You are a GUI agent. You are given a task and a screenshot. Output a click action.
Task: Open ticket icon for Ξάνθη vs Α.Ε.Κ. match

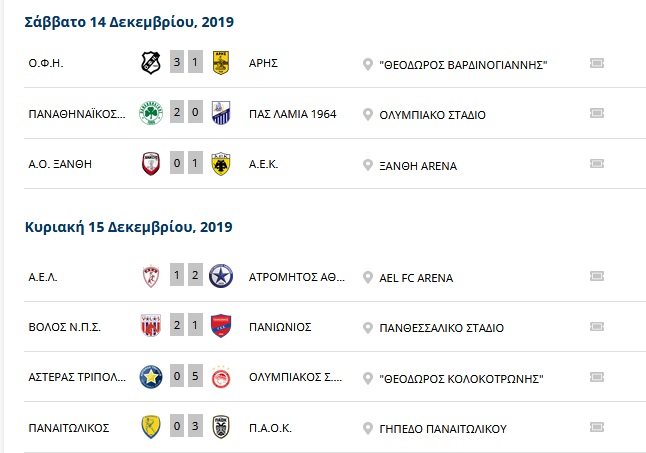(x=597, y=164)
